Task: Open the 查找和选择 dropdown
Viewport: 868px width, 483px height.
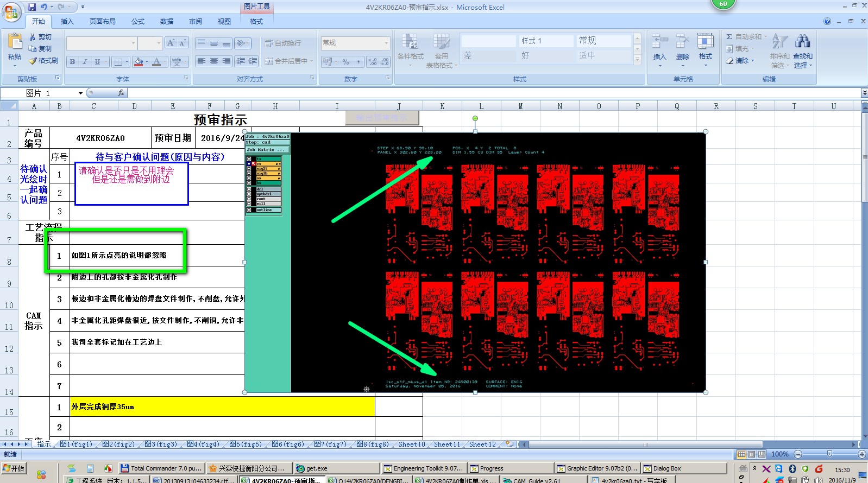Action: click(803, 61)
